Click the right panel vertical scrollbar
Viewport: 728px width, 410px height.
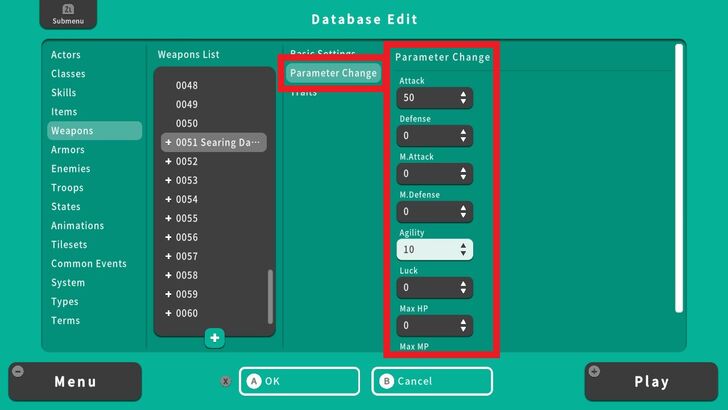click(x=679, y=178)
